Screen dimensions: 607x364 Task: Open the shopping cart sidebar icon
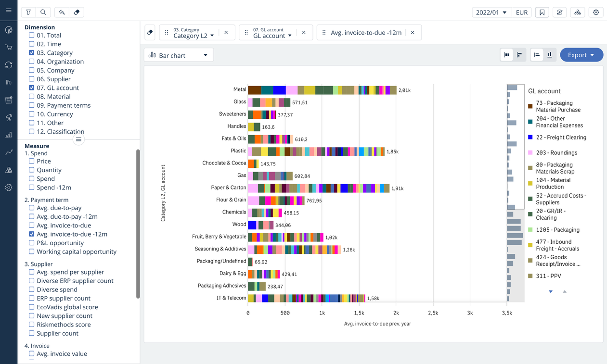tap(9, 47)
